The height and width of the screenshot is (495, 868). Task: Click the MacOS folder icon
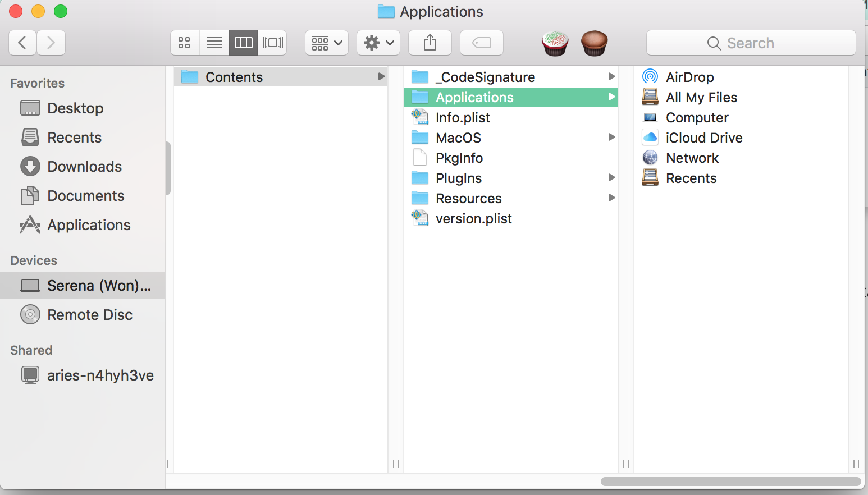click(420, 137)
